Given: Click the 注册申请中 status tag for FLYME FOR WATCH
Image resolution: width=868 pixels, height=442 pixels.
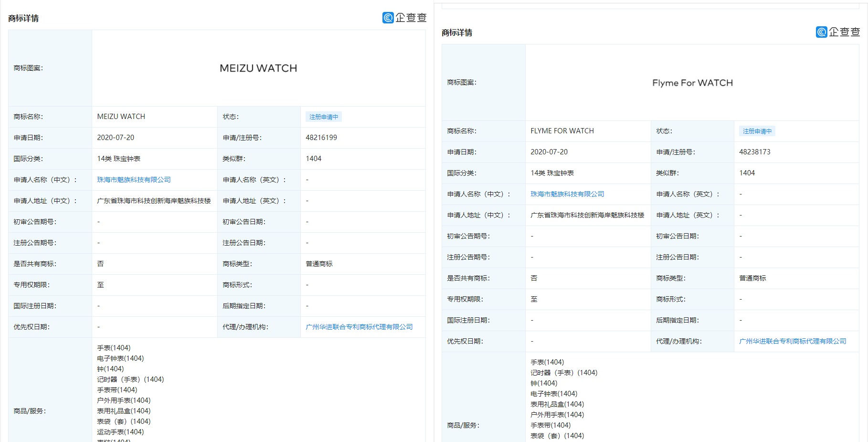Looking at the screenshot, I should [x=757, y=131].
